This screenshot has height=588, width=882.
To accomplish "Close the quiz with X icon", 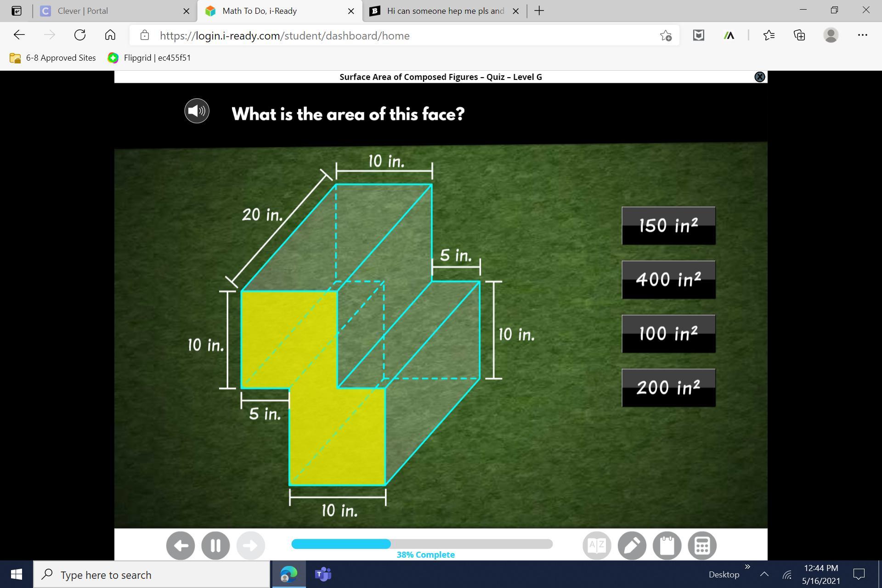I will pos(759,77).
